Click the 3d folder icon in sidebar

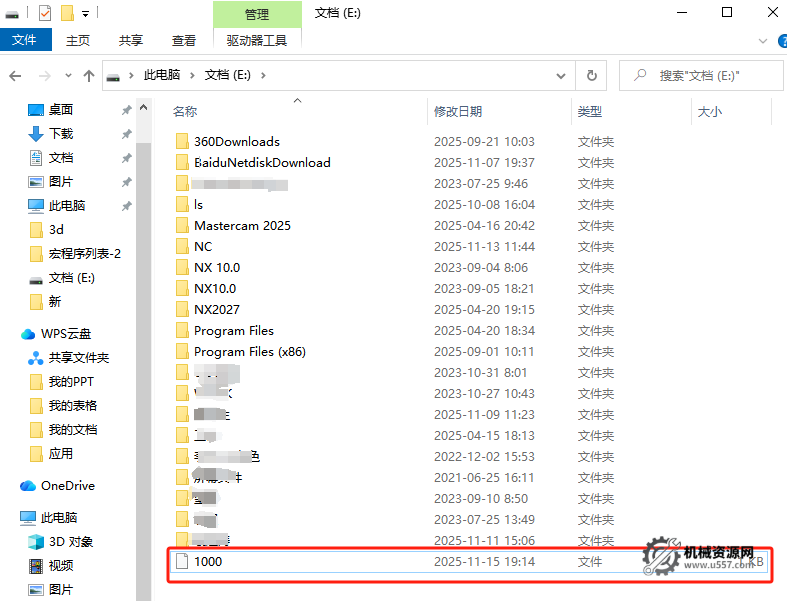pos(36,230)
